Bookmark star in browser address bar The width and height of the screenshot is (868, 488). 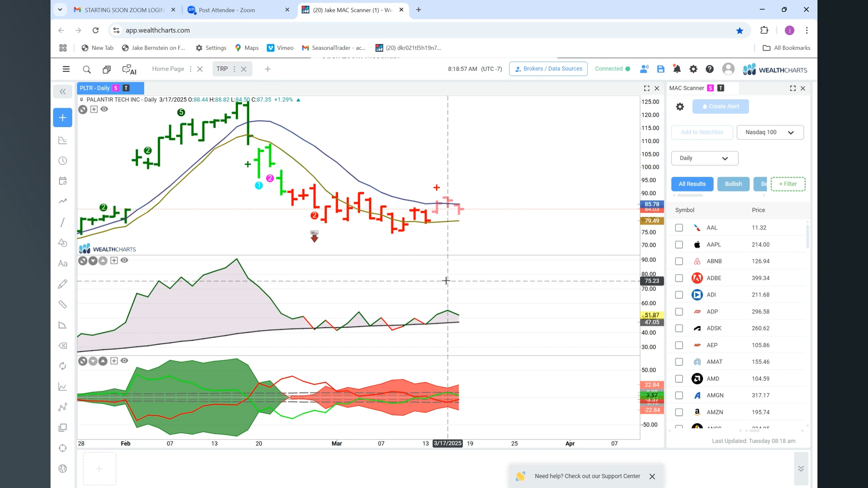[740, 31]
